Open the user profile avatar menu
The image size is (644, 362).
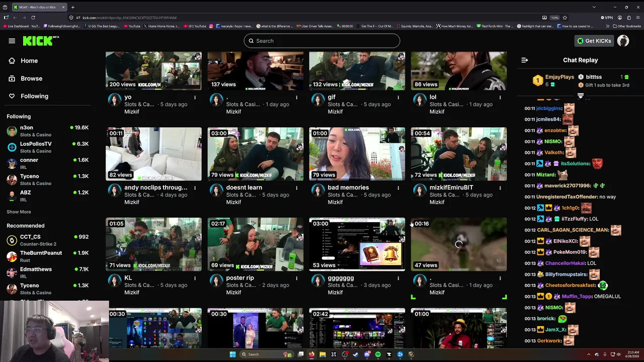pos(623,41)
